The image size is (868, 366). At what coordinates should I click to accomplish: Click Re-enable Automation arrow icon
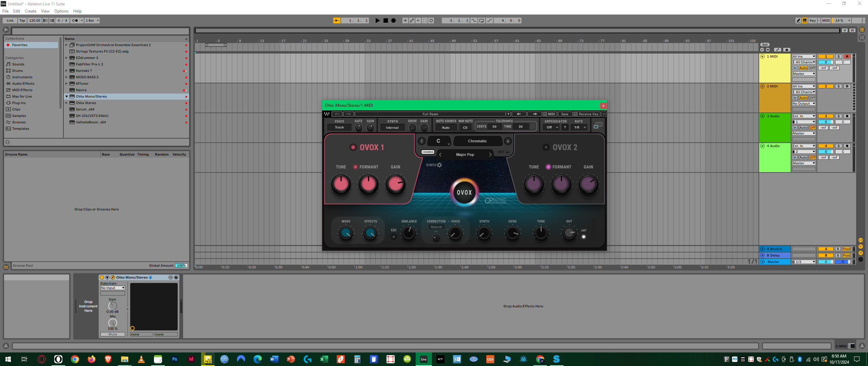point(418,21)
